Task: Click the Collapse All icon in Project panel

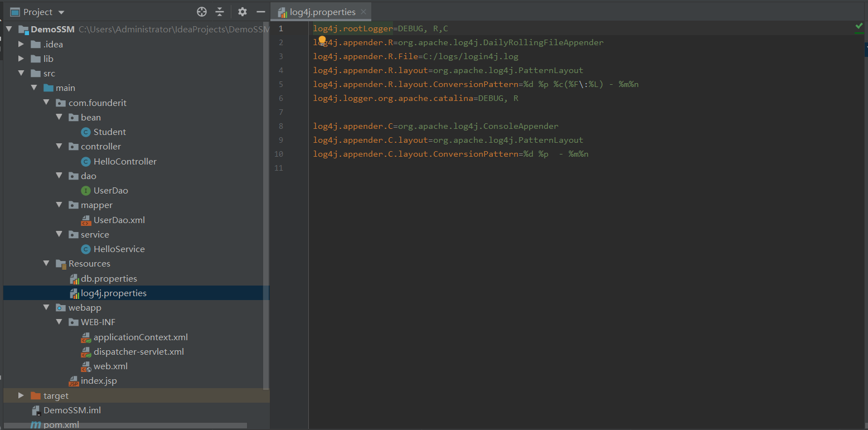Action: pyautogui.click(x=220, y=12)
